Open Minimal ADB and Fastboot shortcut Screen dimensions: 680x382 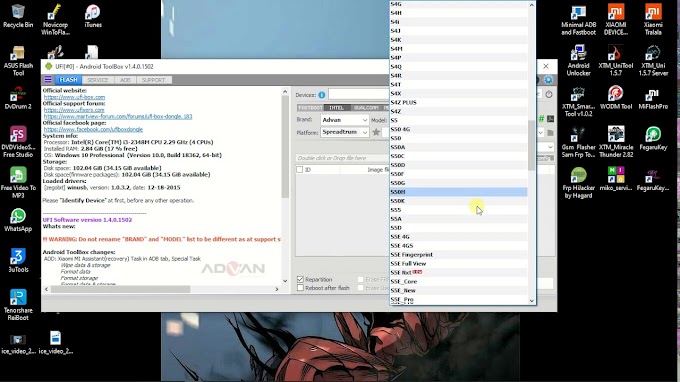coord(579,20)
